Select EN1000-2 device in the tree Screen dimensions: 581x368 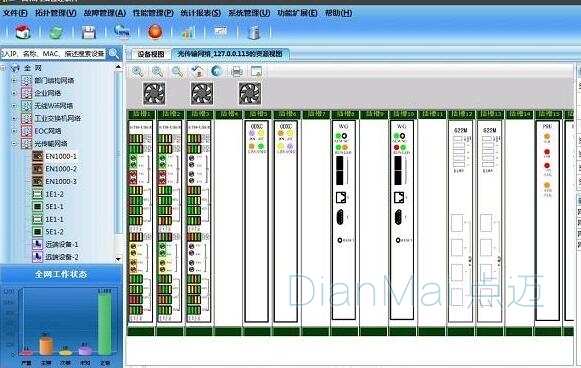61,169
